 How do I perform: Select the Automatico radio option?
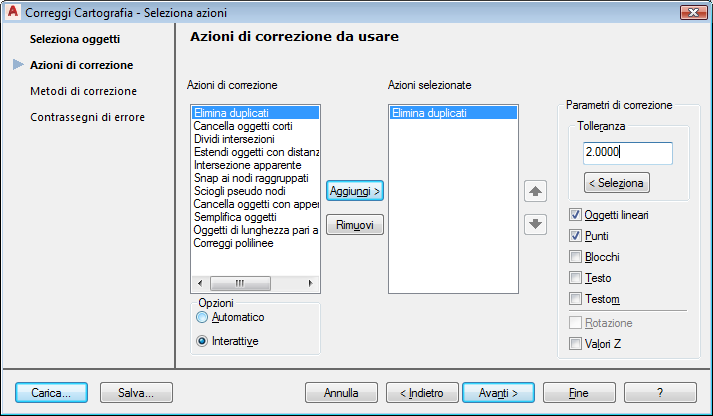click(x=202, y=317)
